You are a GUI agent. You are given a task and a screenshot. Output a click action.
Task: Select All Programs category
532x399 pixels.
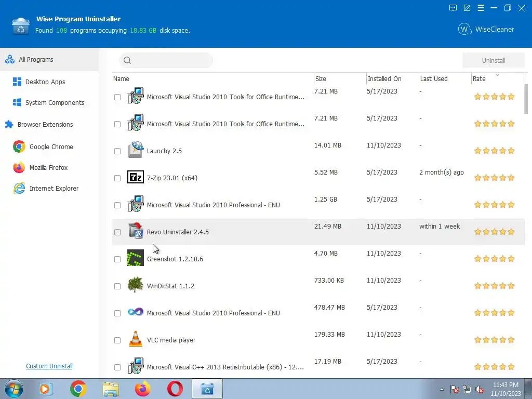[49, 59]
